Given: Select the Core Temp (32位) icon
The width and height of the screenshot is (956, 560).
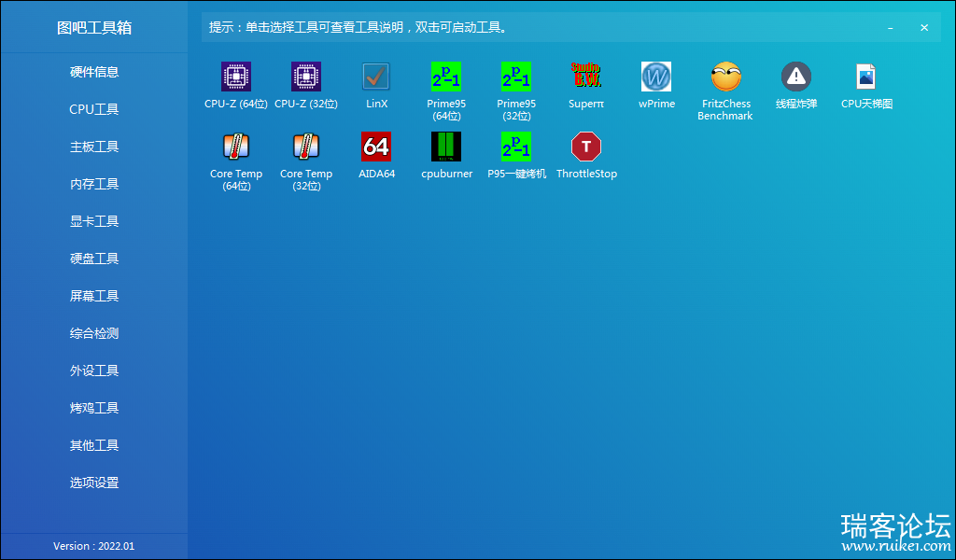Looking at the screenshot, I should tap(306, 147).
